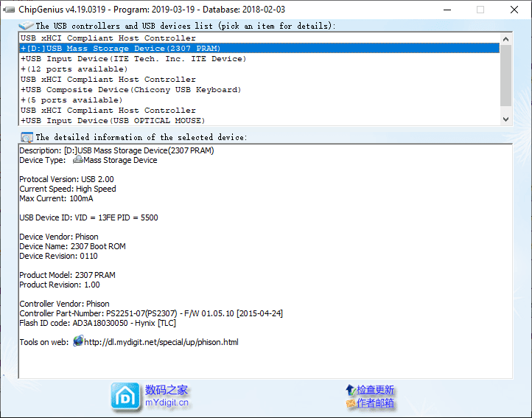This screenshot has width=532, height=418.
Task: Click the mYdigit house logo icon
Action: pos(125,397)
